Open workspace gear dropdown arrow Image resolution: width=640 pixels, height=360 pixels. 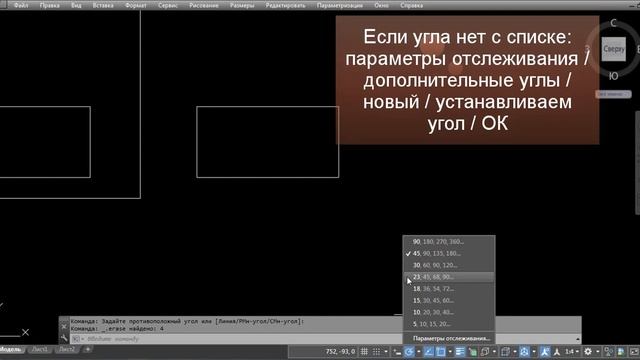click(598, 351)
